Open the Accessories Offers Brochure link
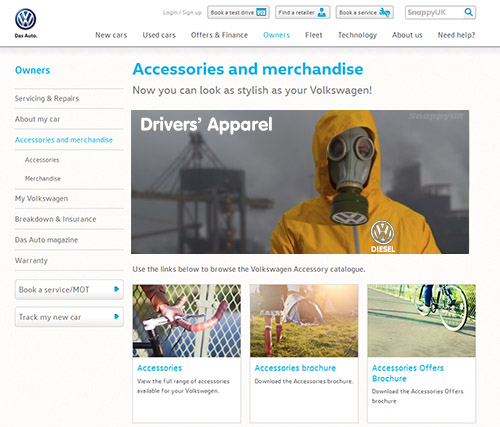The width and height of the screenshot is (500, 427). click(408, 373)
